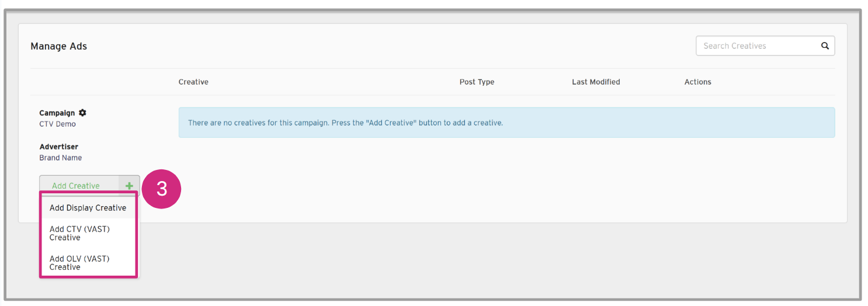Click the pink step 3 badge
868x306 pixels.
coord(162,189)
